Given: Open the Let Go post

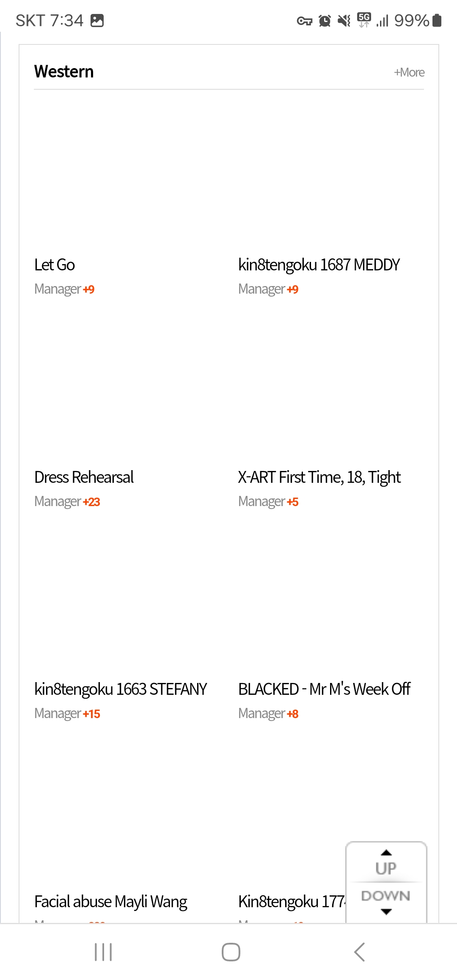Looking at the screenshot, I should [55, 265].
